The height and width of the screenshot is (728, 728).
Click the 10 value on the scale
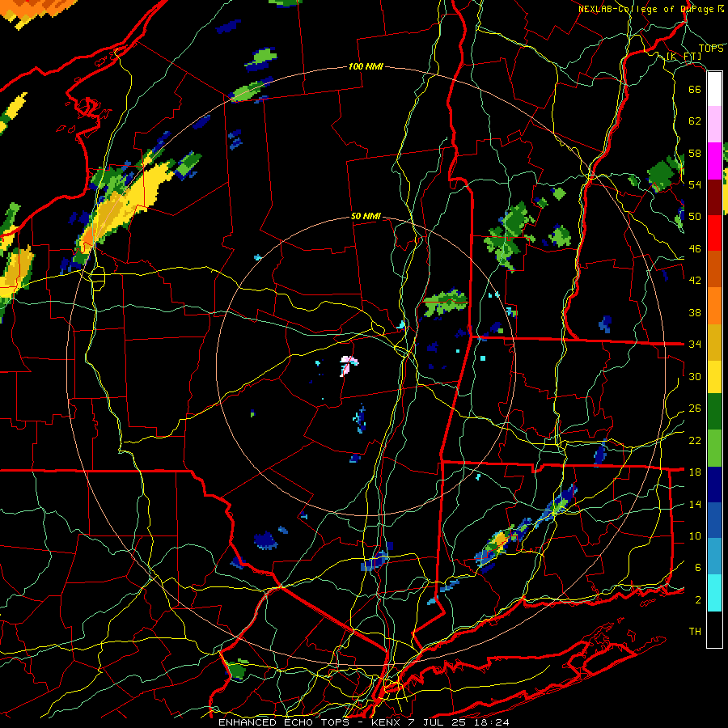(x=695, y=535)
